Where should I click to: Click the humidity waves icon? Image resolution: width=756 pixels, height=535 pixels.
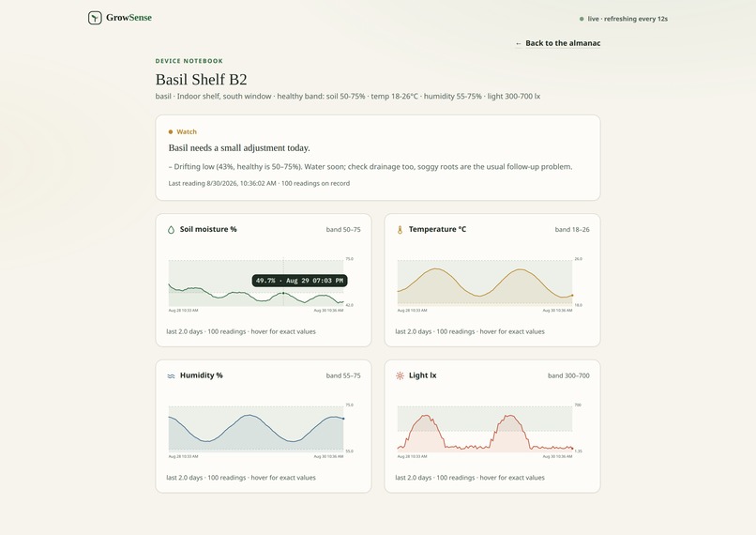pos(171,375)
